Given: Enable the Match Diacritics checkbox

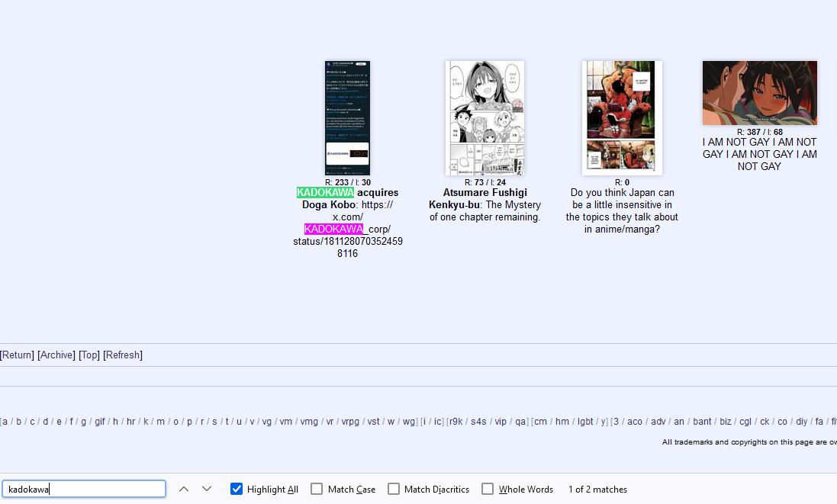Looking at the screenshot, I should pos(394,489).
